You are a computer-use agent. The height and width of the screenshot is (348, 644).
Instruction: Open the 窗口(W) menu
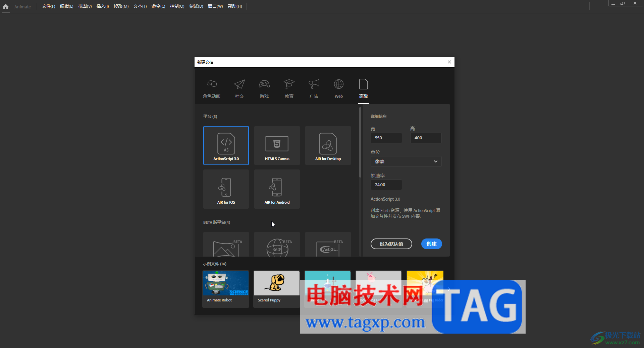215,6
